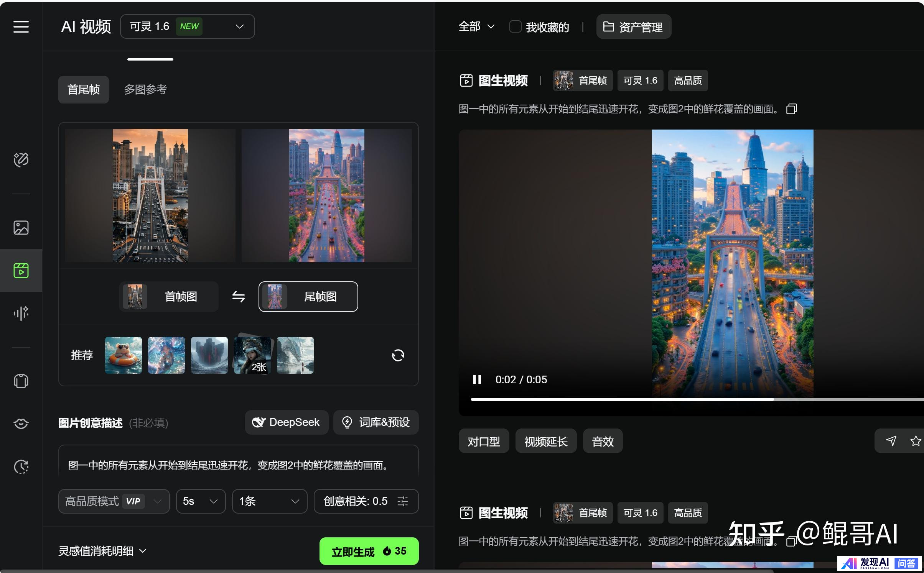
Task: Pause the playing video
Action: pos(477,379)
